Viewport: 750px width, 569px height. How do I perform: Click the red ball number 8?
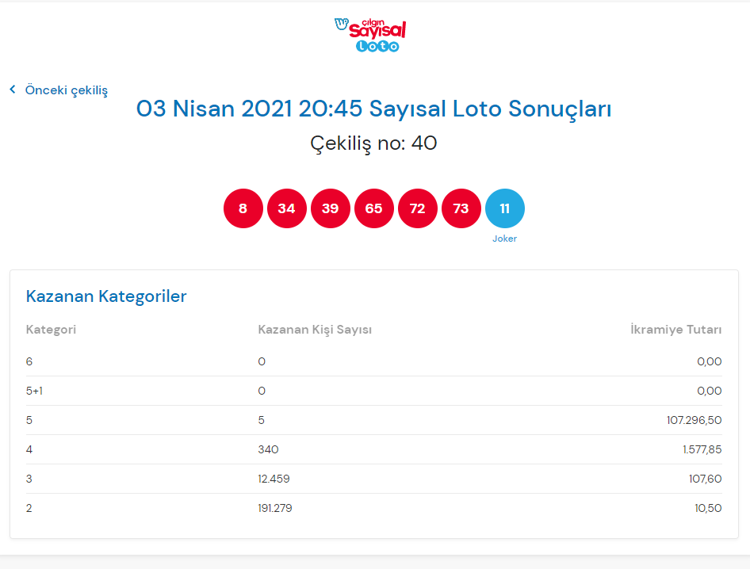[243, 208]
